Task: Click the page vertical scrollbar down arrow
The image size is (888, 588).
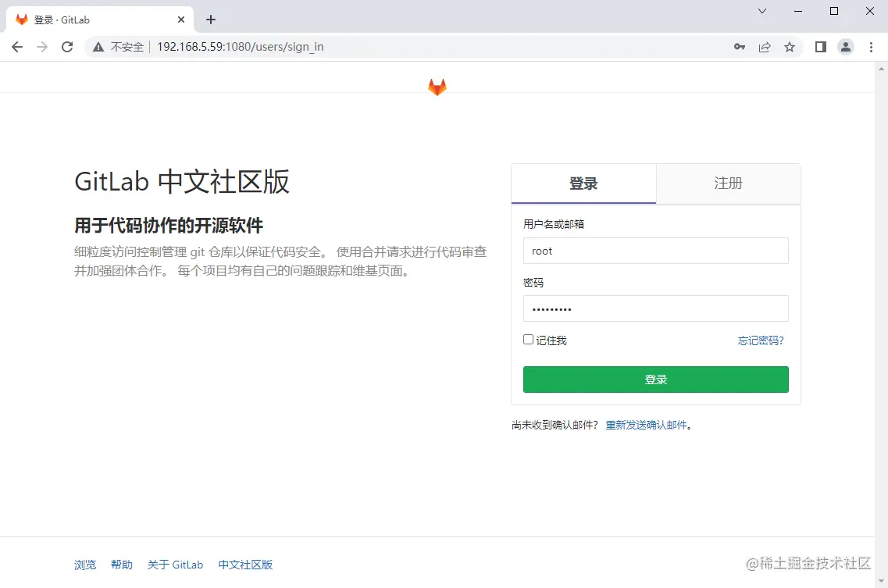Action: [881, 581]
